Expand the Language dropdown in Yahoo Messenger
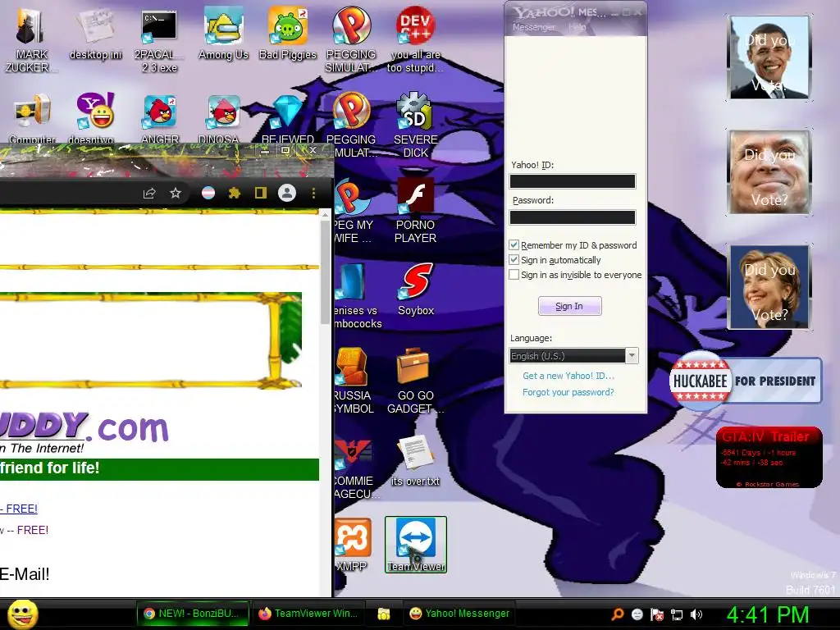Viewport: 840px width, 630px height. (x=632, y=356)
